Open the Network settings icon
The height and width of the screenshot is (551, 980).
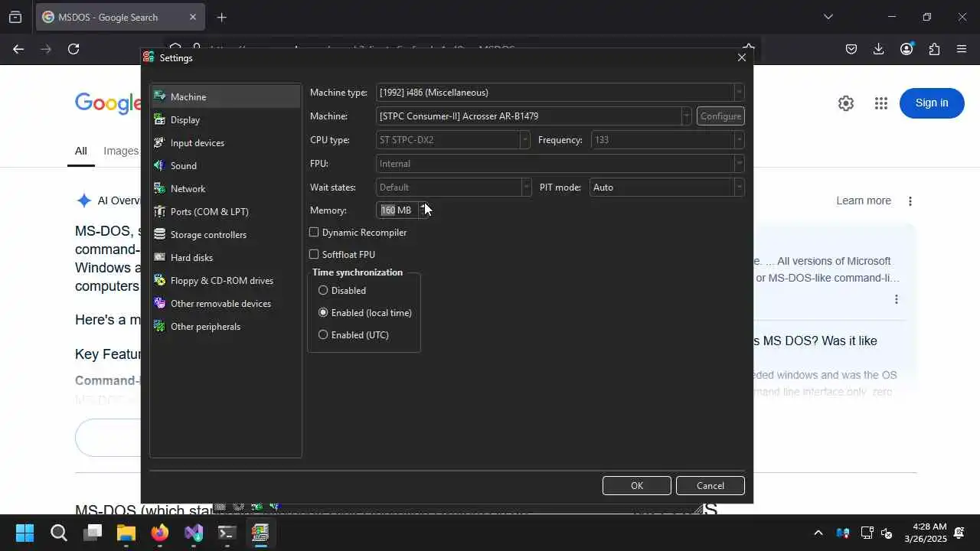[x=159, y=188]
